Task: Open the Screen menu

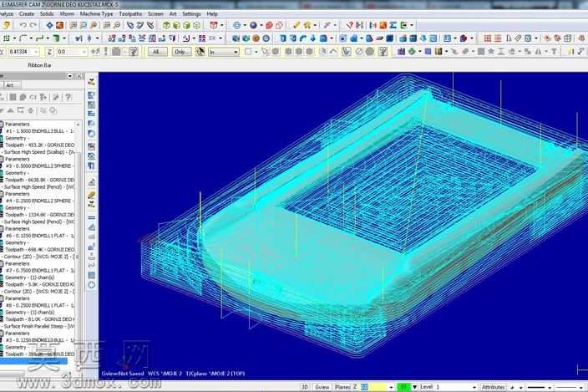Action: (155, 14)
